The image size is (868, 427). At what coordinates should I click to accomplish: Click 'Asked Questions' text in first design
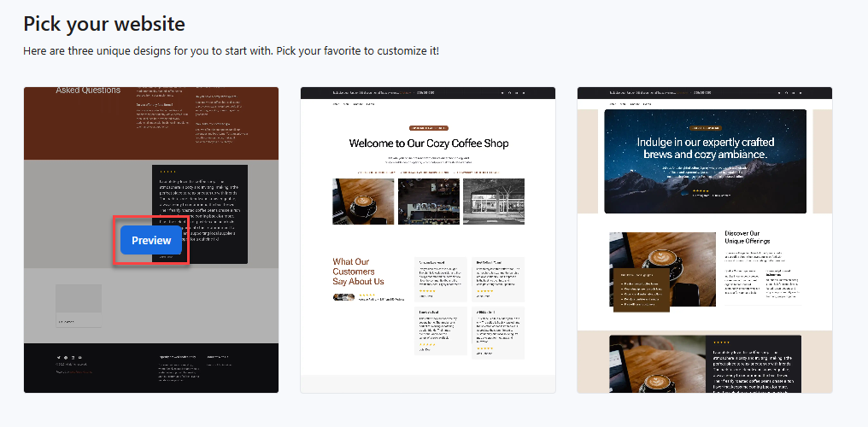(88, 91)
